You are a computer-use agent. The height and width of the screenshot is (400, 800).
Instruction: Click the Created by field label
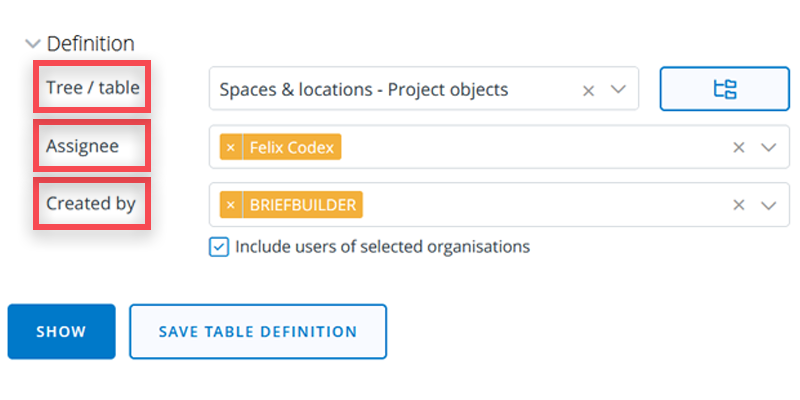[90, 204]
